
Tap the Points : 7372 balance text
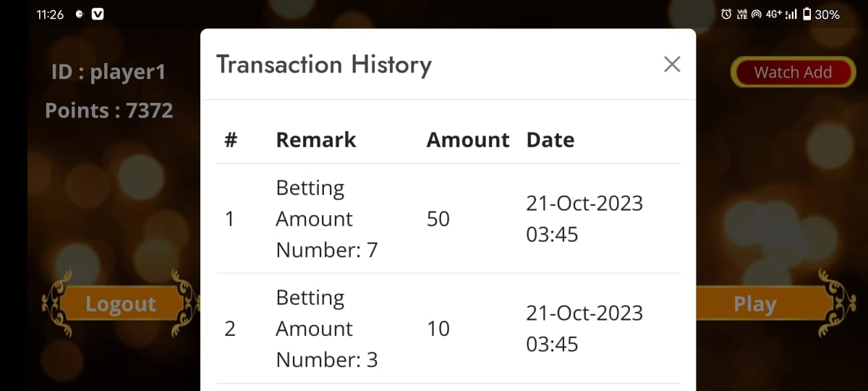(x=109, y=111)
